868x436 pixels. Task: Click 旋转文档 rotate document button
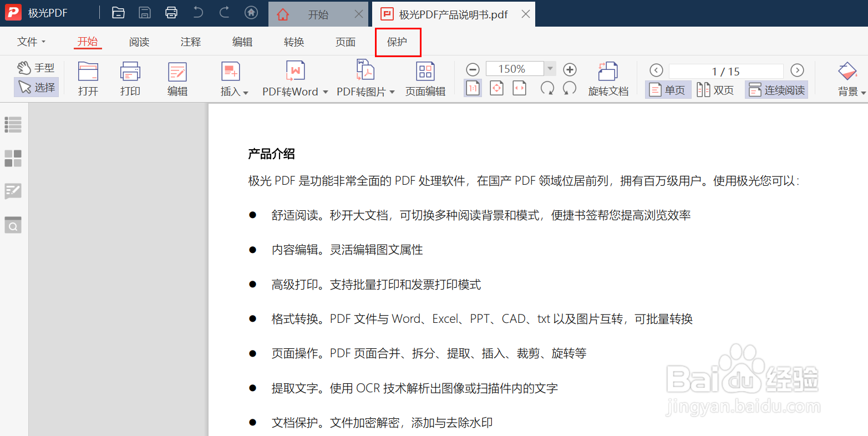[x=608, y=79]
